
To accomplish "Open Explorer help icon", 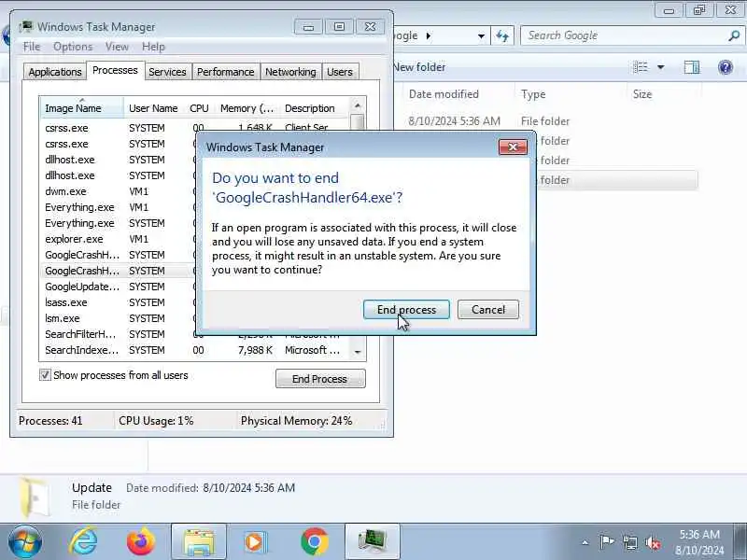I will (726, 67).
